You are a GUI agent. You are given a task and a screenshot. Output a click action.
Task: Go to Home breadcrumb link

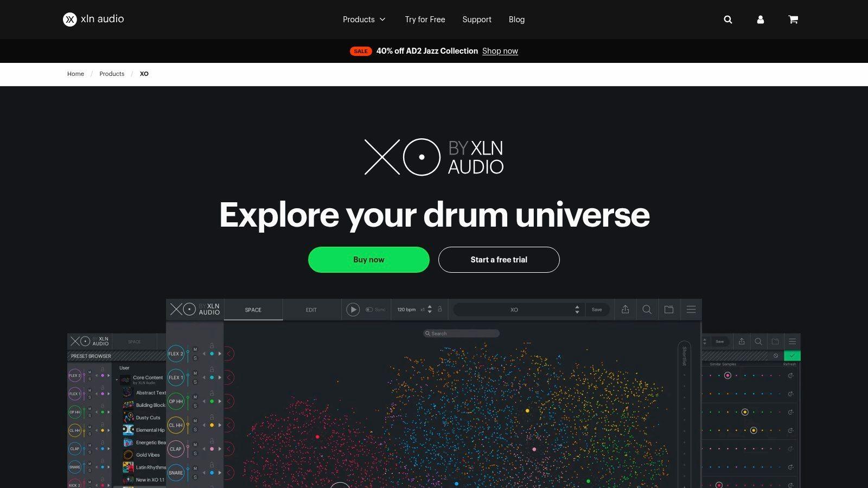click(75, 74)
